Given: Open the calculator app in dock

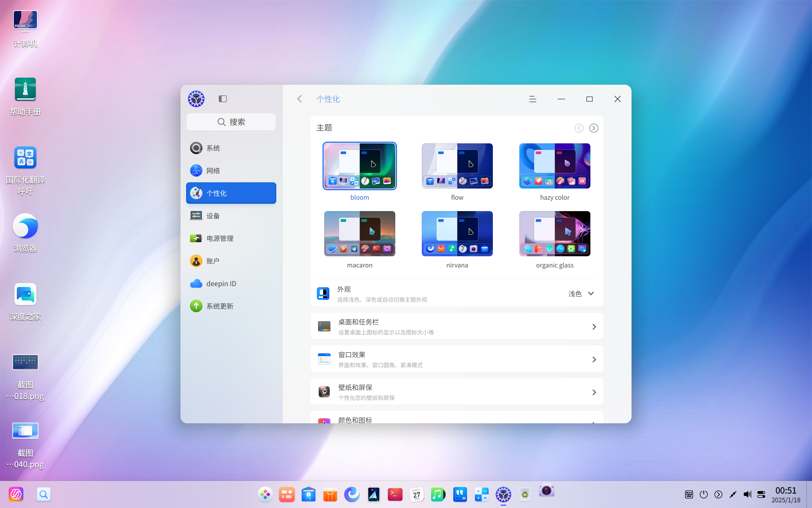Looking at the screenshot, I should [x=482, y=494].
